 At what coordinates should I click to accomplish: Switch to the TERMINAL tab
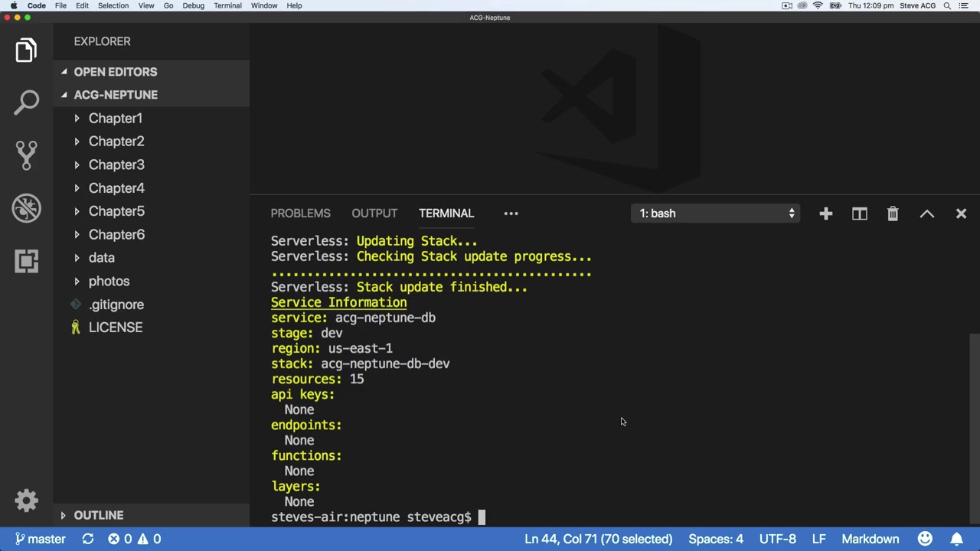[446, 214]
